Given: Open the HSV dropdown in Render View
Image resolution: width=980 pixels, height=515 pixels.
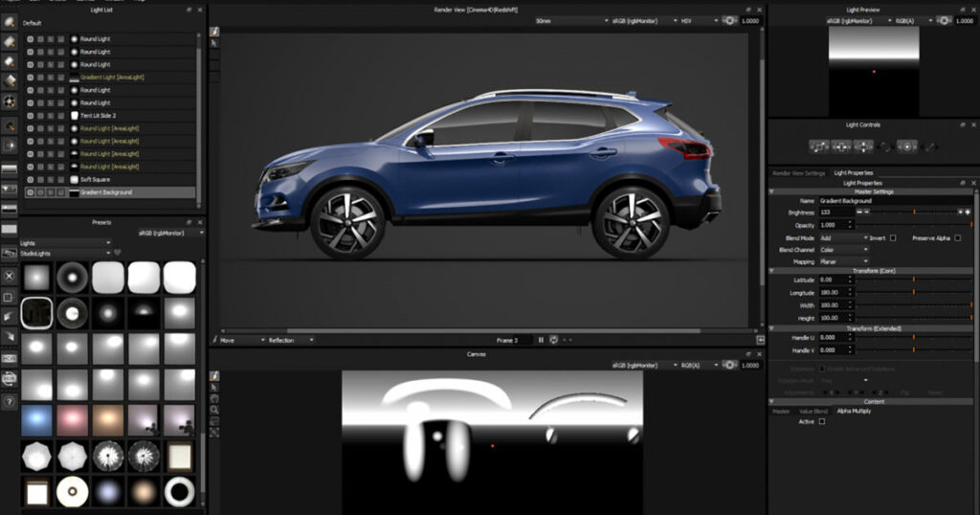Looking at the screenshot, I should pyautogui.click(x=700, y=21).
